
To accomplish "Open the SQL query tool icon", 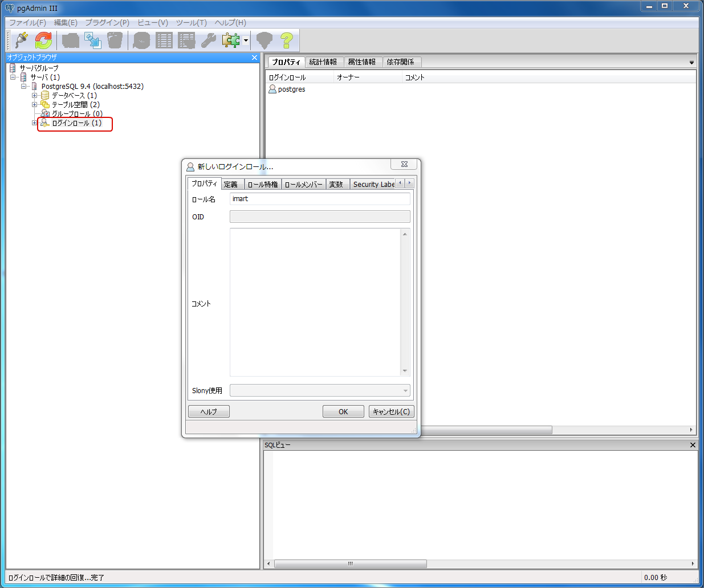I will [x=141, y=40].
